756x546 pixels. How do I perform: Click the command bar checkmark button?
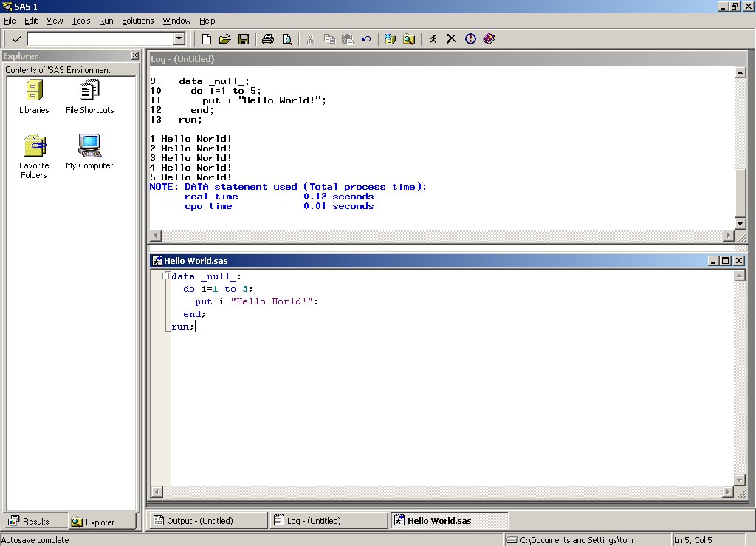click(16, 38)
